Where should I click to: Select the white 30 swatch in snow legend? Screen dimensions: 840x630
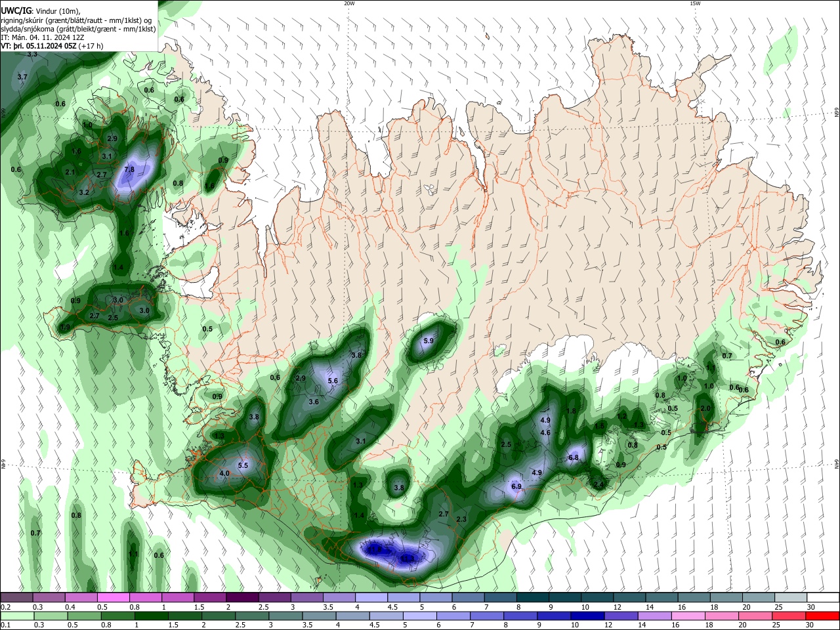pyautogui.click(x=822, y=597)
